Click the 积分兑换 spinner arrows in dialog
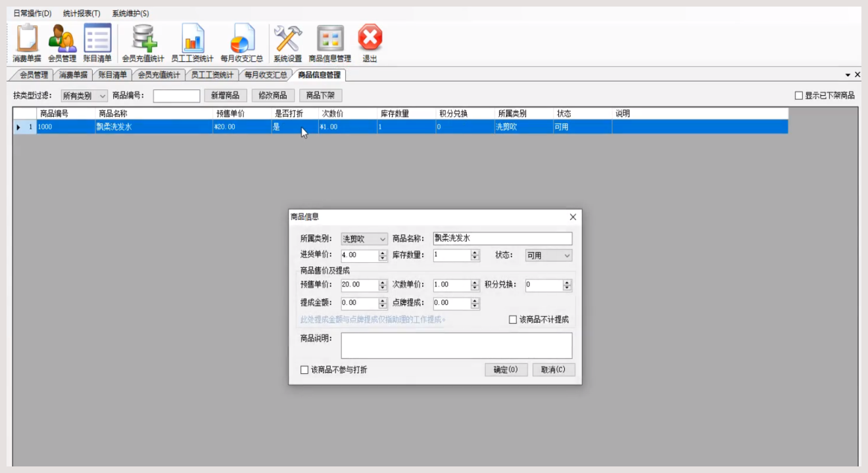 click(x=567, y=286)
